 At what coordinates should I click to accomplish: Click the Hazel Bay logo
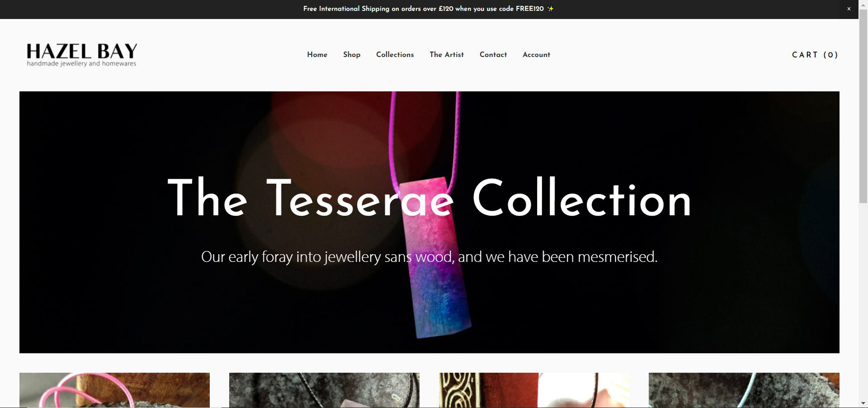click(x=82, y=55)
